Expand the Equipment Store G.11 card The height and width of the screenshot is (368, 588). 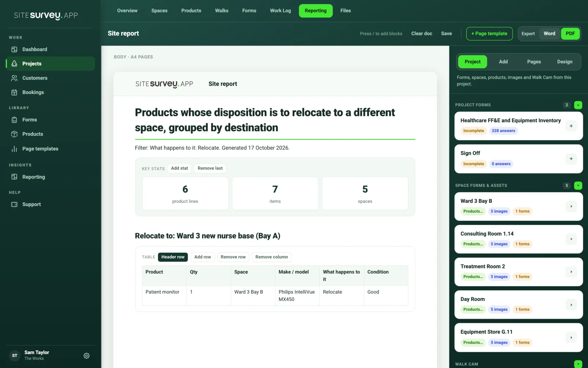pos(571,337)
